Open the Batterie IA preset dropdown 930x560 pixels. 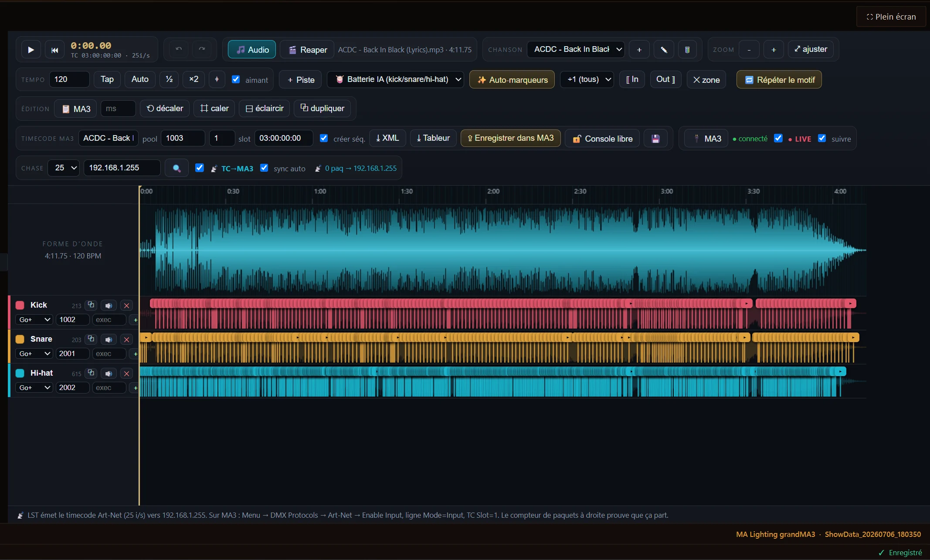coord(395,79)
